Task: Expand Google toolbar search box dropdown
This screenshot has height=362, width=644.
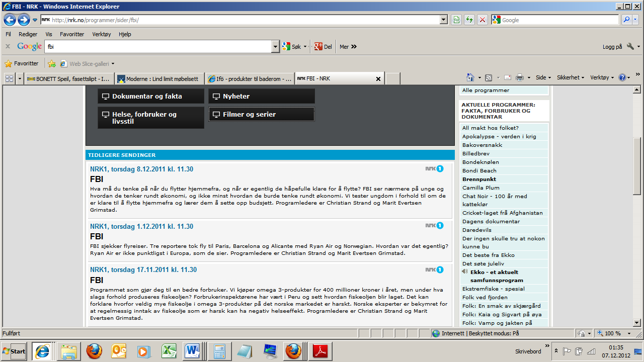Action: 275,46
